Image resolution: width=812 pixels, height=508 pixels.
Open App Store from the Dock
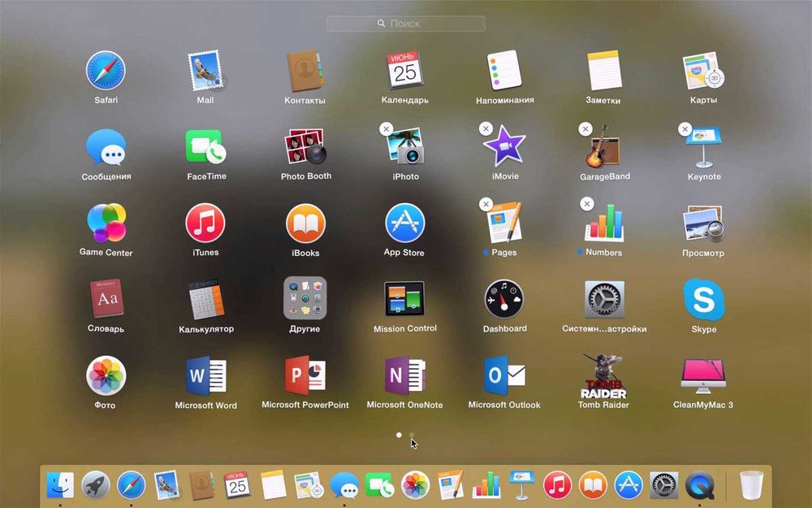coord(628,486)
